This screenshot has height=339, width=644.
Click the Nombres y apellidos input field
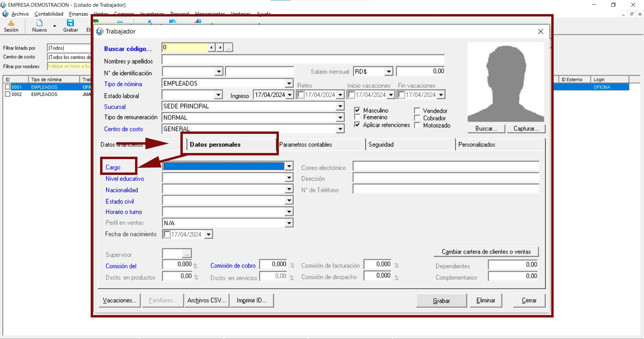point(303,60)
